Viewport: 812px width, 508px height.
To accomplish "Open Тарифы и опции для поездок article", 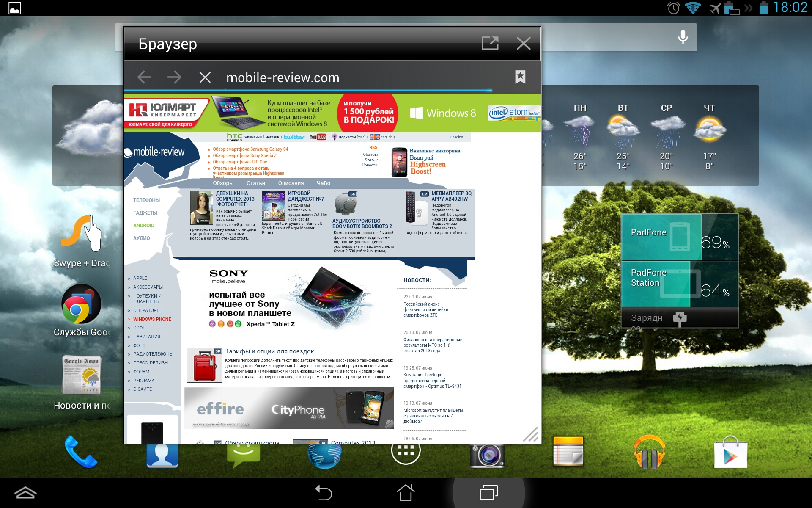I will pos(269,351).
